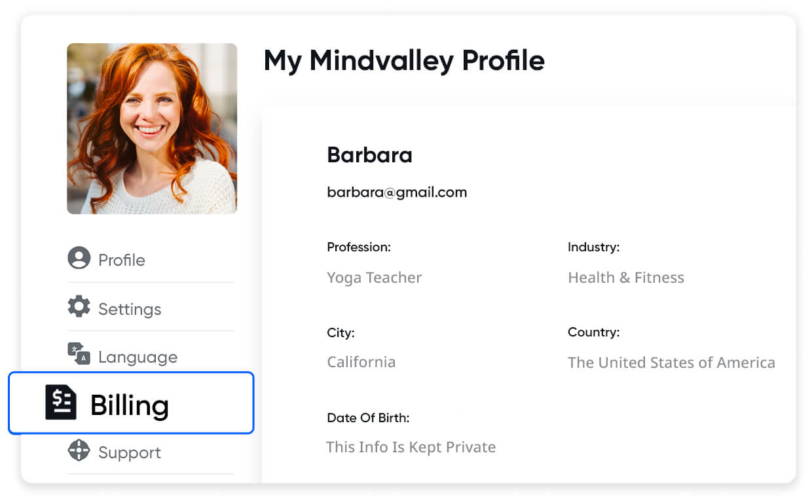Click the Billing invoice icon
Screen dimensions: 812x504
(61, 402)
